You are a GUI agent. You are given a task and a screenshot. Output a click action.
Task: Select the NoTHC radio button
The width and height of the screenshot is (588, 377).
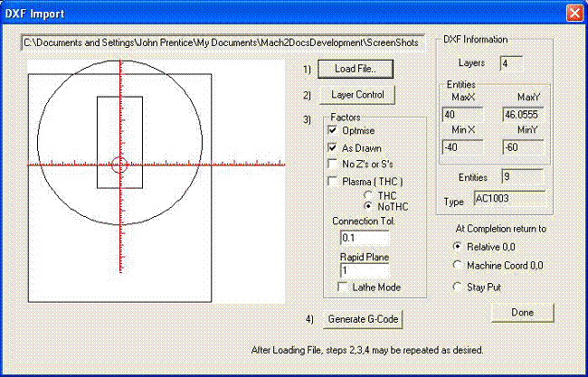[x=368, y=206]
